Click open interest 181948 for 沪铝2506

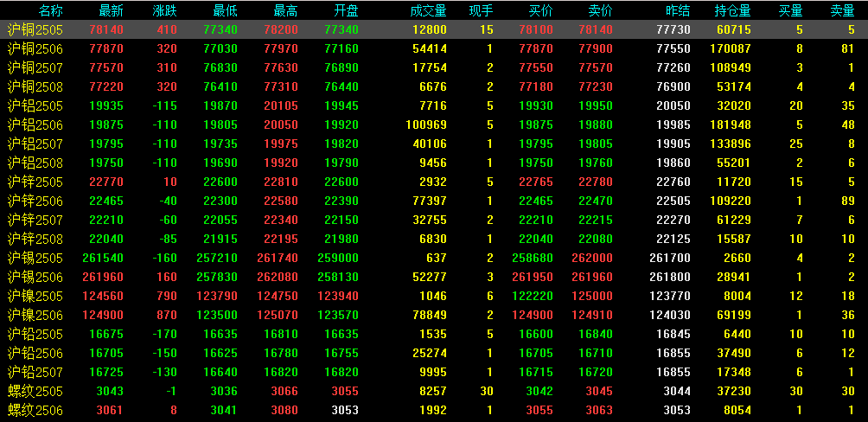coord(731,125)
